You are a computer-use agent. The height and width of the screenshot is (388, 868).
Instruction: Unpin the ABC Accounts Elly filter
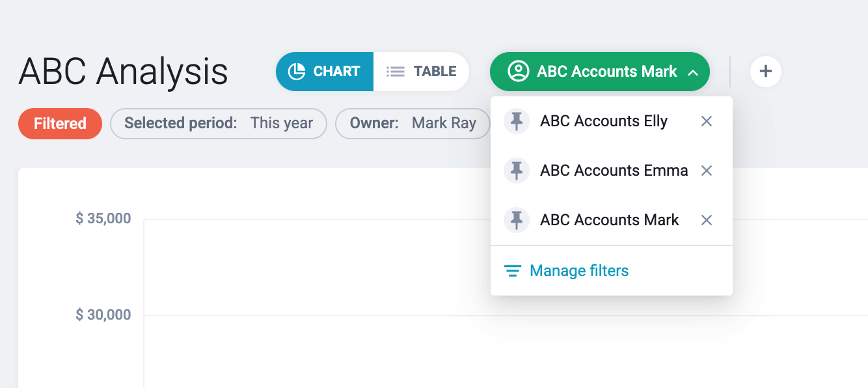[517, 121]
